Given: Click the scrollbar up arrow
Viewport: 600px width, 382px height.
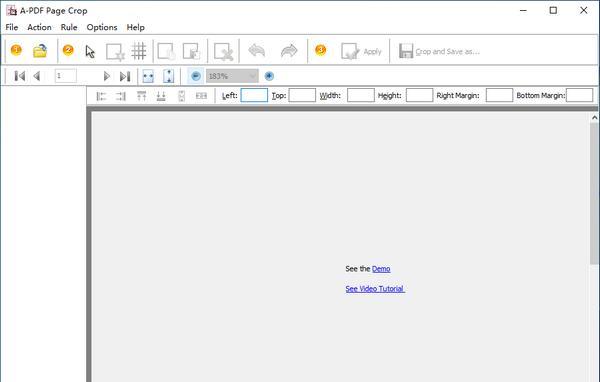Looking at the screenshot, I should point(594,118).
